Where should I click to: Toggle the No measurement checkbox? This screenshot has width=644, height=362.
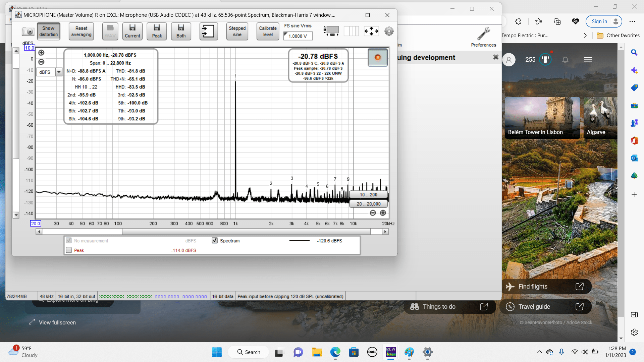point(69,240)
